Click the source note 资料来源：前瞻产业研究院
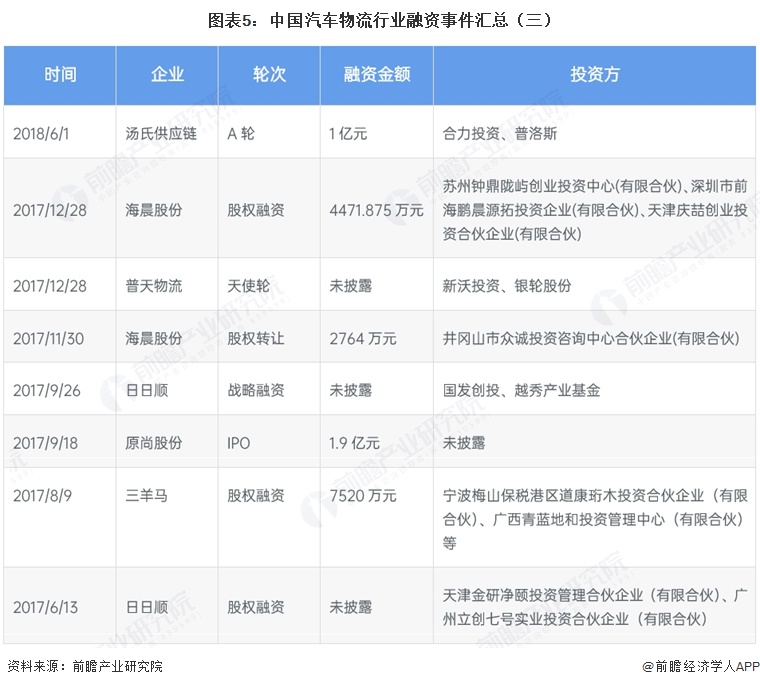 pos(85,667)
